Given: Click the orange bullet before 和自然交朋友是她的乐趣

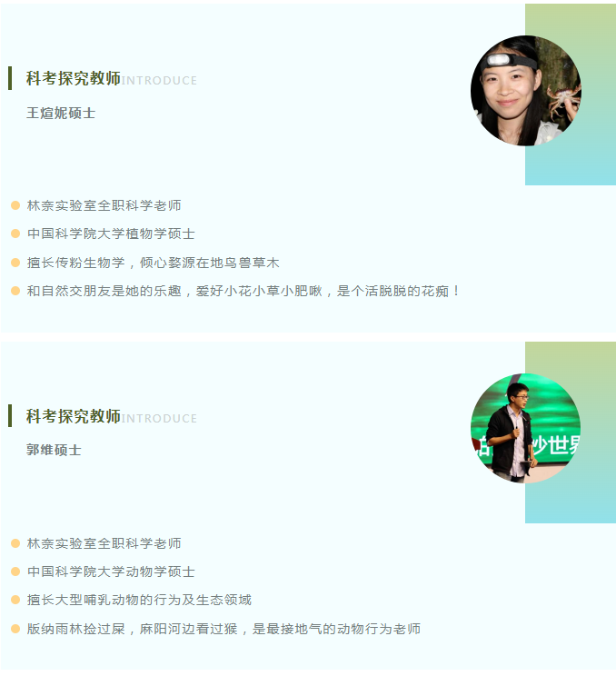Looking at the screenshot, I should pyautogui.click(x=15, y=291).
